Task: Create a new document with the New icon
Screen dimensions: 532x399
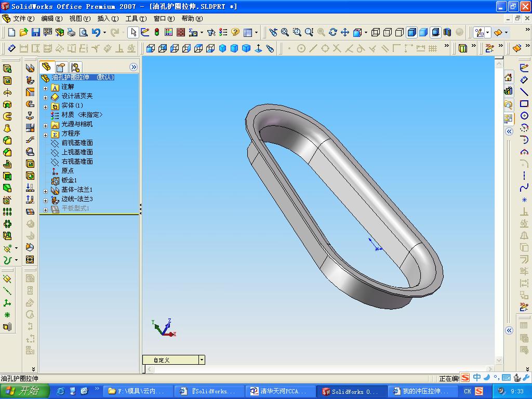Action: pos(11,32)
